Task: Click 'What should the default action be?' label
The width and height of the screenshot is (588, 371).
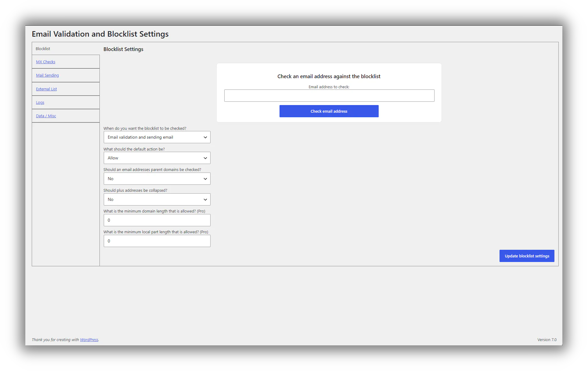Action: (134, 149)
